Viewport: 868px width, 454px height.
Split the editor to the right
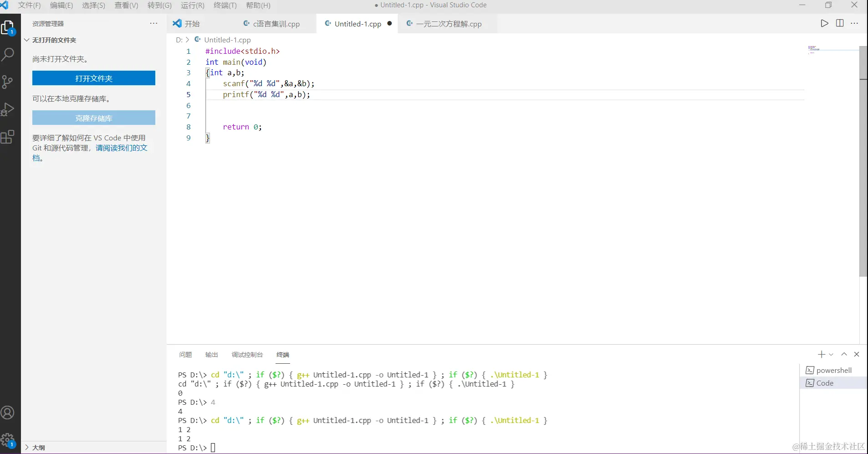coord(840,23)
